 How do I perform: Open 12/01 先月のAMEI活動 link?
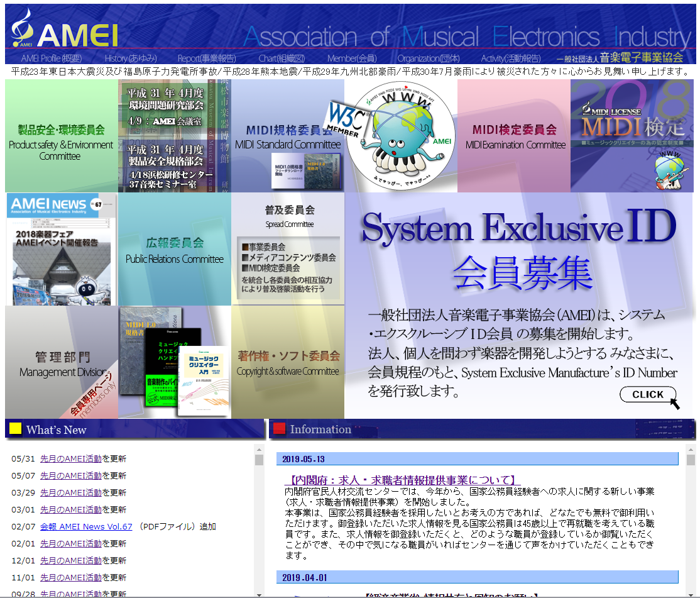pos(71,560)
